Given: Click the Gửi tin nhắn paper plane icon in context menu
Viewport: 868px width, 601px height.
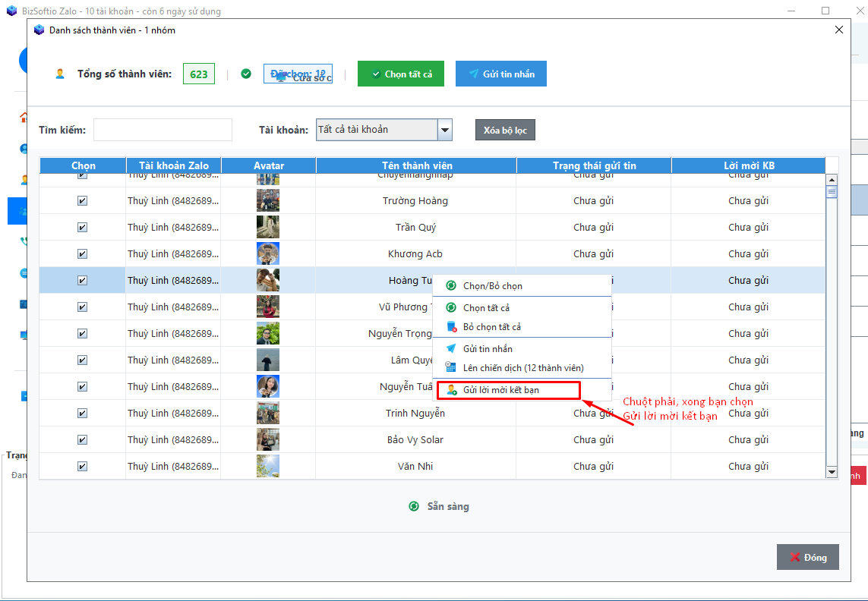Looking at the screenshot, I should click(x=451, y=349).
